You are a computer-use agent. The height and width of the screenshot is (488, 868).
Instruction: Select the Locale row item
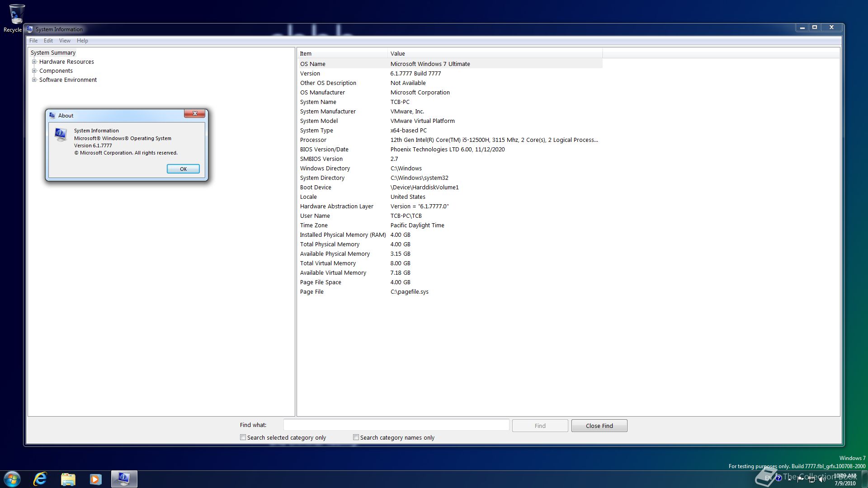click(308, 197)
